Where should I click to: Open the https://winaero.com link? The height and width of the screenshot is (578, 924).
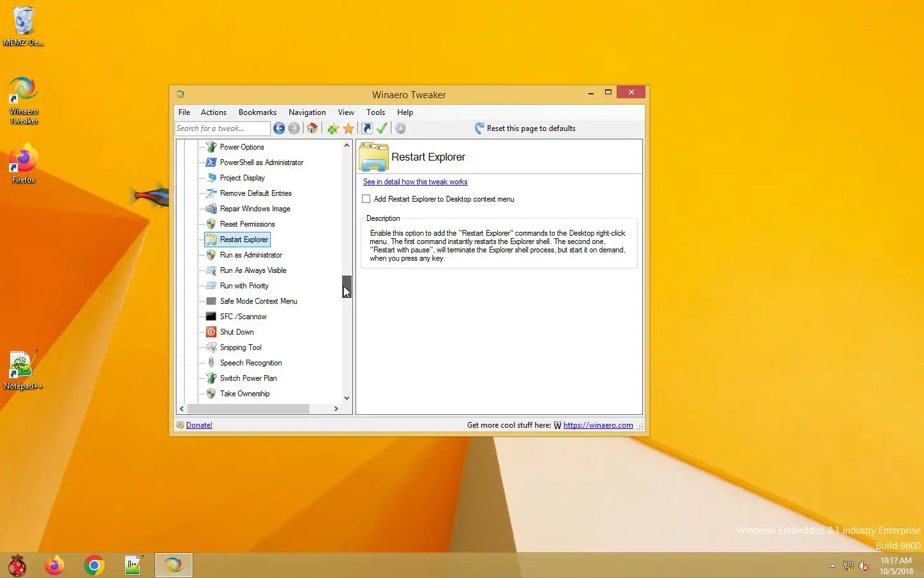598,425
